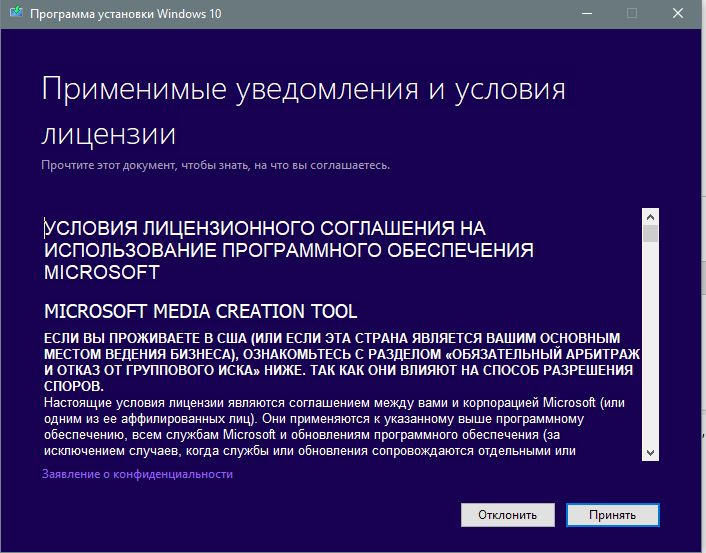Click paragraph starting Настоящие условия лицензии
This screenshot has height=553, width=706.
pyautogui.click(x=335, y=426)
